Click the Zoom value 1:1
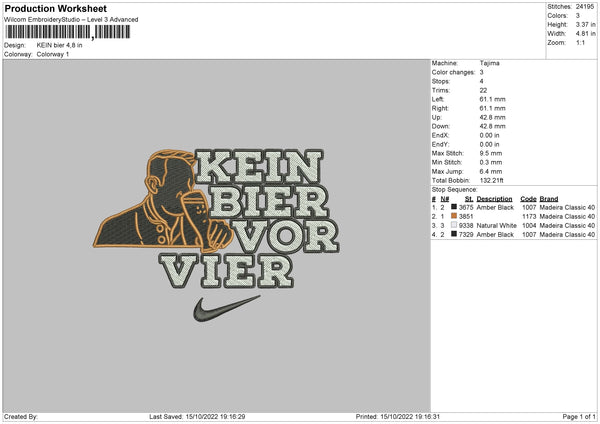The height and width of the screenshot is (424, 600). (x=580, y=43)
